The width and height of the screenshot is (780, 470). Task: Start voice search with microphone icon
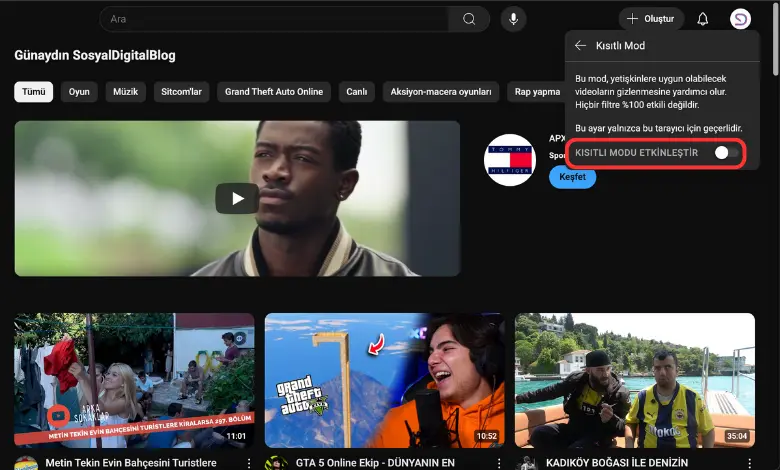[x=513, y=19]
